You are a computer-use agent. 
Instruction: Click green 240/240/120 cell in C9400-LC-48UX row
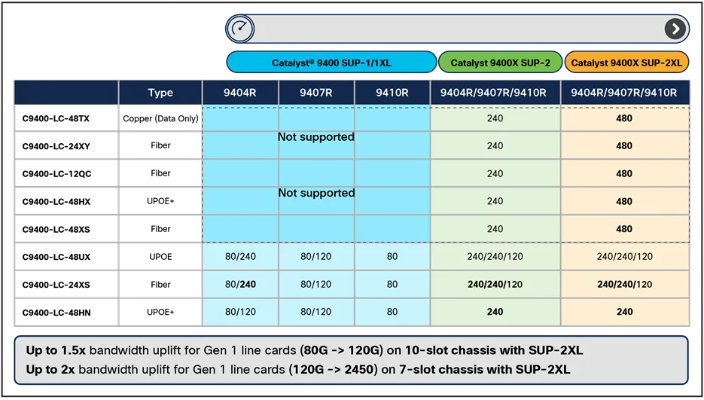click(495, 257)
